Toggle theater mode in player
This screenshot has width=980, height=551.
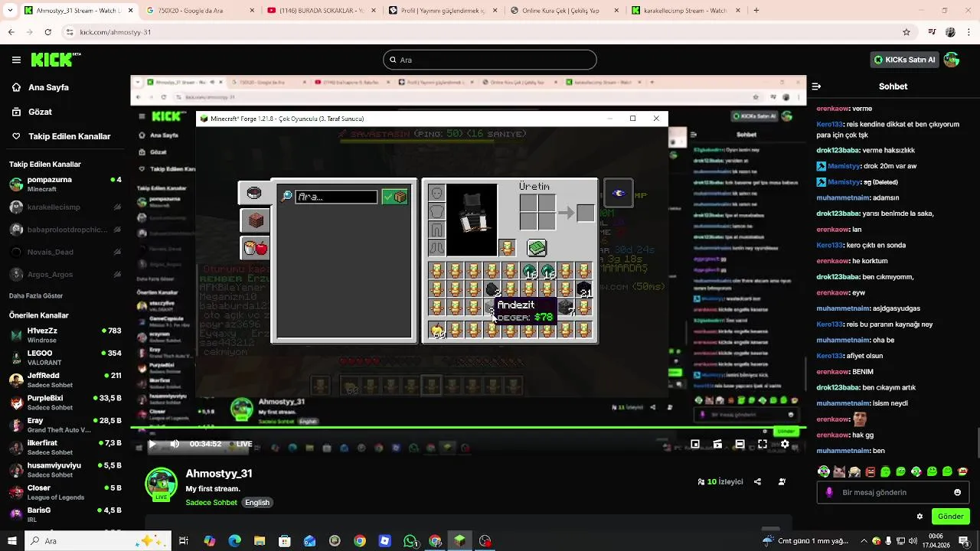point(740,444)
